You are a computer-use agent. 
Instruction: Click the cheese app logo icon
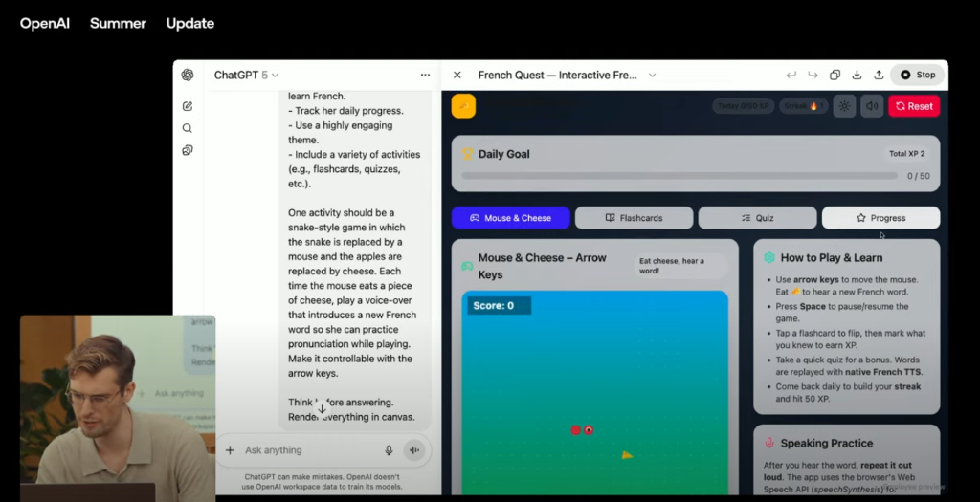(463, 106)
